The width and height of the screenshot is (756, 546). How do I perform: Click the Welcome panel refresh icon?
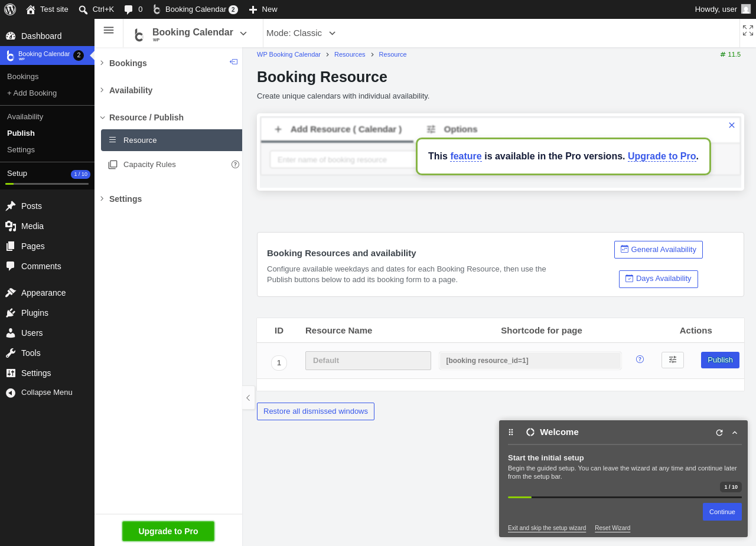coord(719,433)
